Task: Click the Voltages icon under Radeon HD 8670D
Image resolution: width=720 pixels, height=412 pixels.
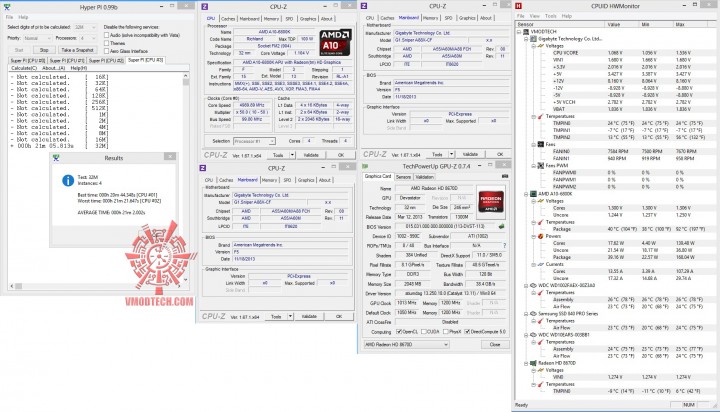Action: pyautogui.click(x=540, y=370)
